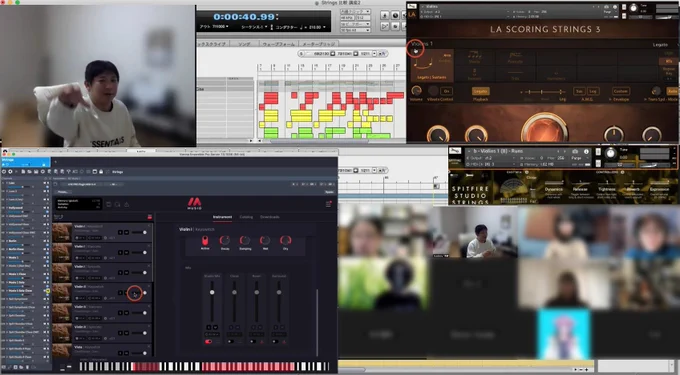Image resolution: width=680 pixels, height=375 pixels.
Task: Click the Musio logo in the plugin header
Action: (x=194, y=203)
